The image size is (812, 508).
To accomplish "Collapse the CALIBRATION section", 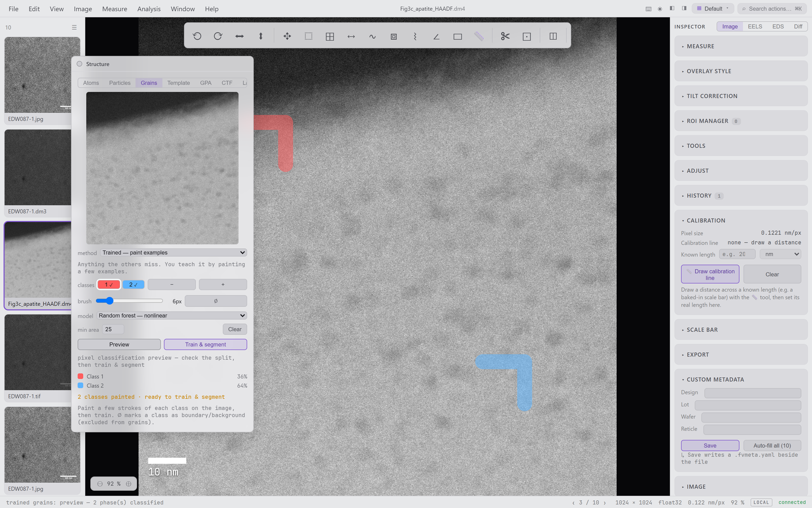I will (741, 220).
